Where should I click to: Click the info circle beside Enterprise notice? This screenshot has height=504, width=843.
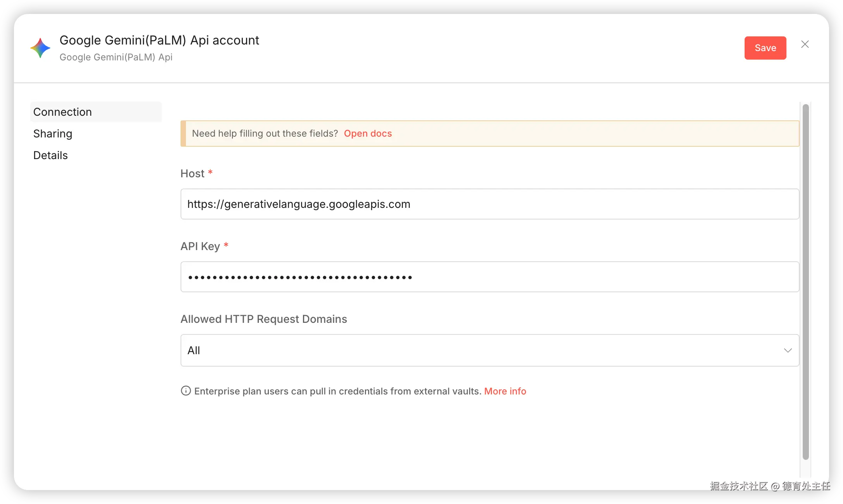tap(186, 391)
